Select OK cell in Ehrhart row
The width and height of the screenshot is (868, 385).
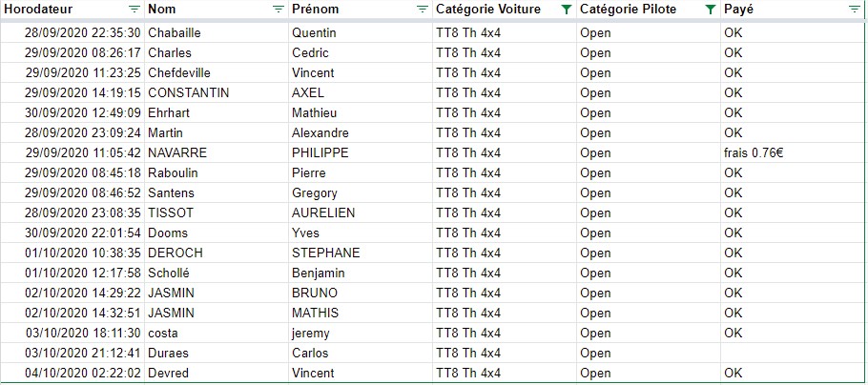click(x=793, y=112)
